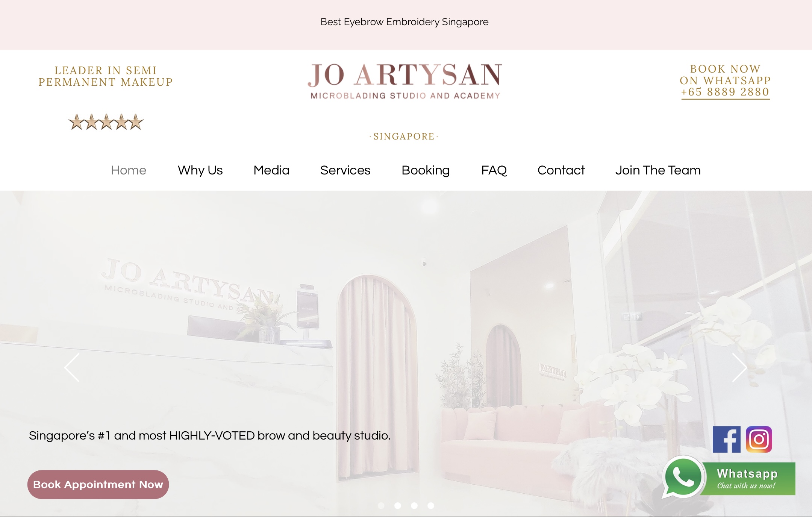This screenshot has width=812, height=517.
Task: Click Whatsapp Chat with us now banner
Action: pyautogui.click(x=729, y=478)
